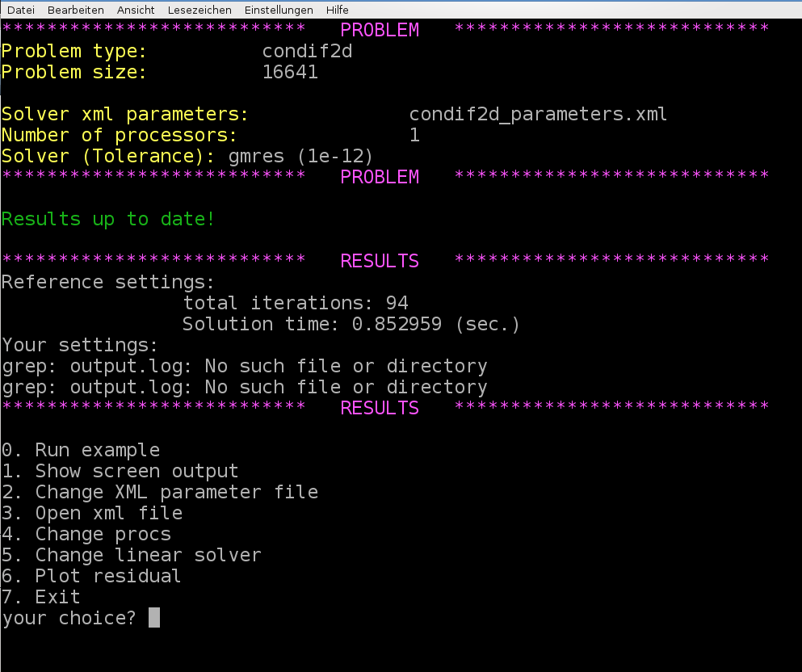This screenshot has width=802, height=672.
Task: Open the Ansicht menu
Action: (135, 10)
